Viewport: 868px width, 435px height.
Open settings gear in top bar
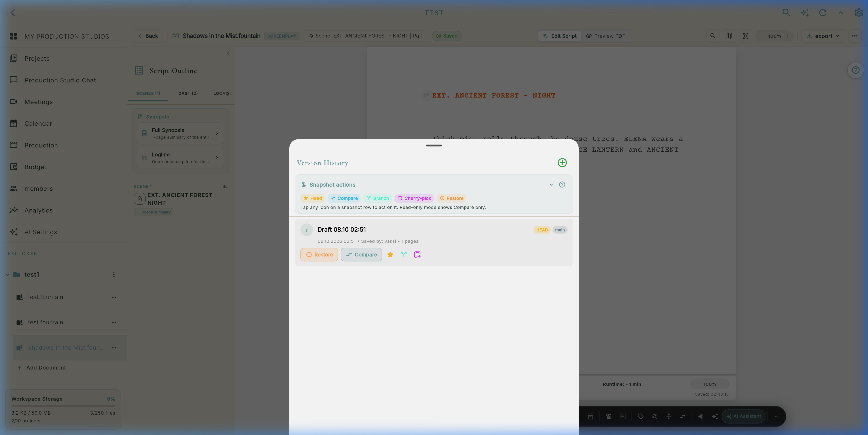coord(859,12)
